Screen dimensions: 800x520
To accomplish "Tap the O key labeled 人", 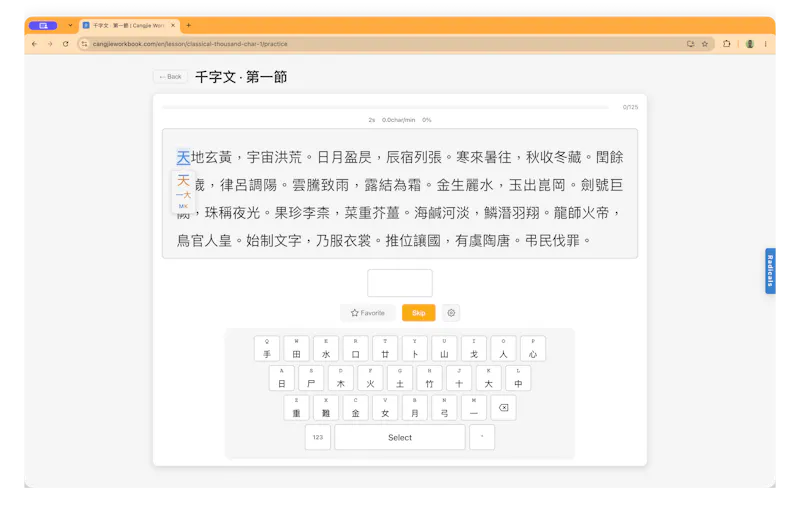I will pyautogui.click(x=504, y=349).
